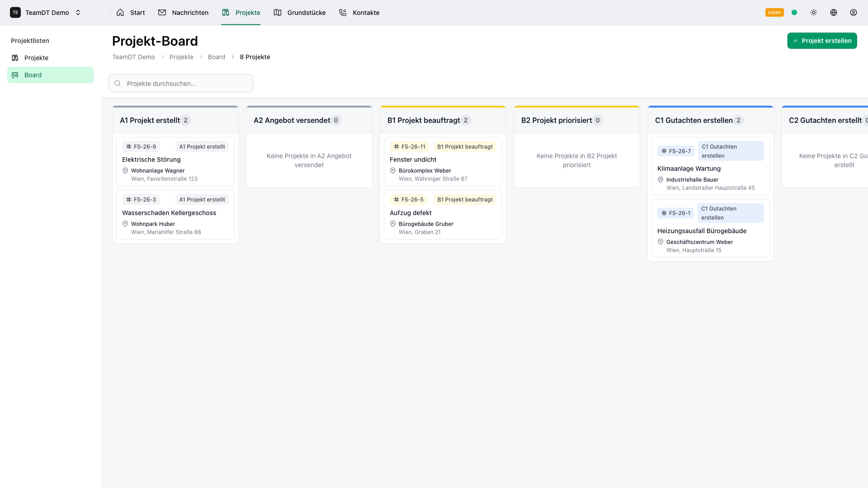The width and height of the screenshot is (868, 488).
Task: Click the Projekt erstellen button
Action: [822, 40]
